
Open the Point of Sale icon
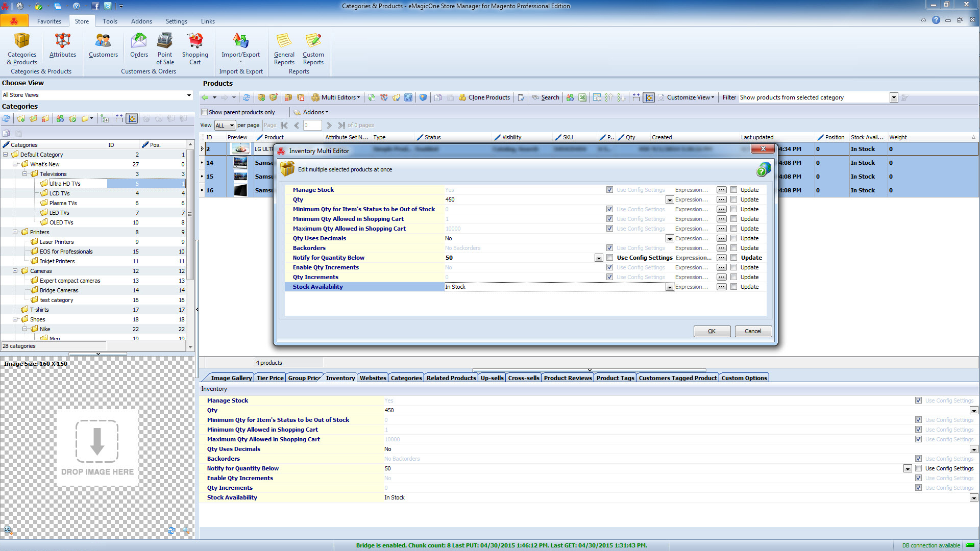pos(165,48)
